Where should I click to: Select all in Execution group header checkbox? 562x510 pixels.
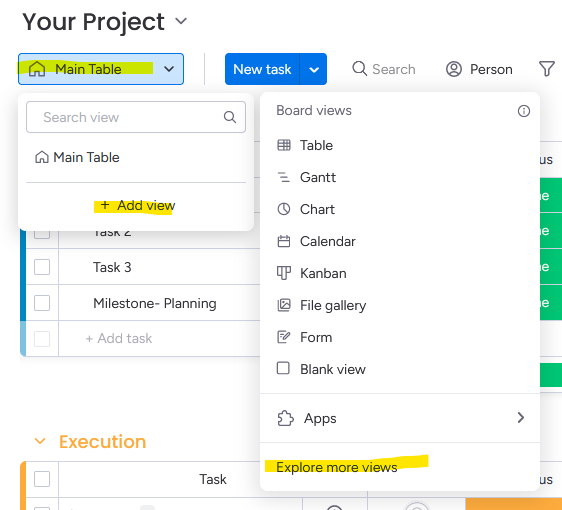point(42,479)
